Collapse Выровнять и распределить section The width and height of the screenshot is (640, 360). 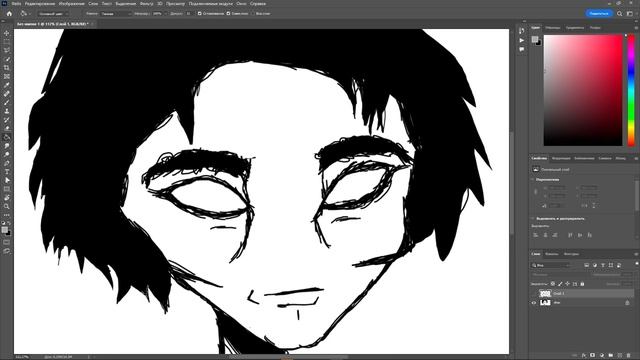pyautogui.click(x=532, y=219)
